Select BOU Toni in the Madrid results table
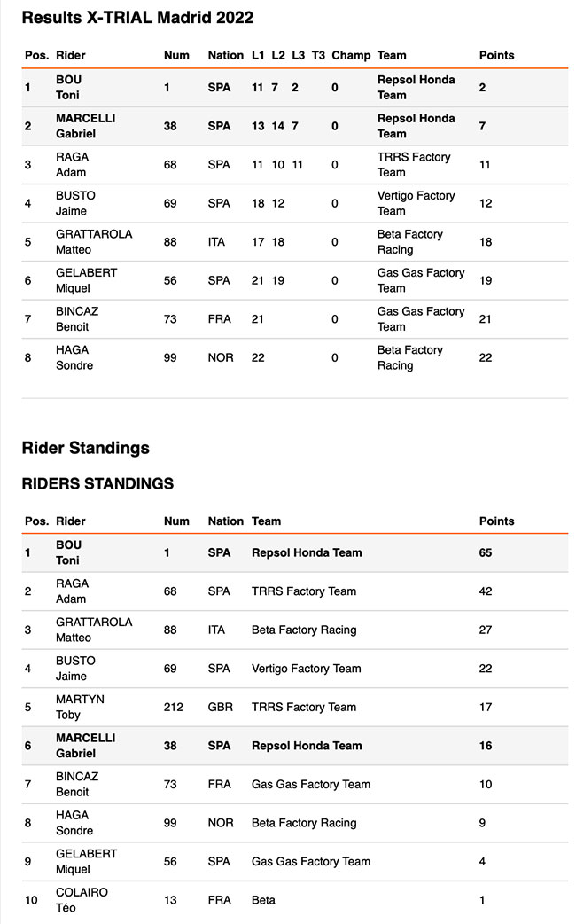This screenshot has width=576, height=924. click(x=69, y=87)
